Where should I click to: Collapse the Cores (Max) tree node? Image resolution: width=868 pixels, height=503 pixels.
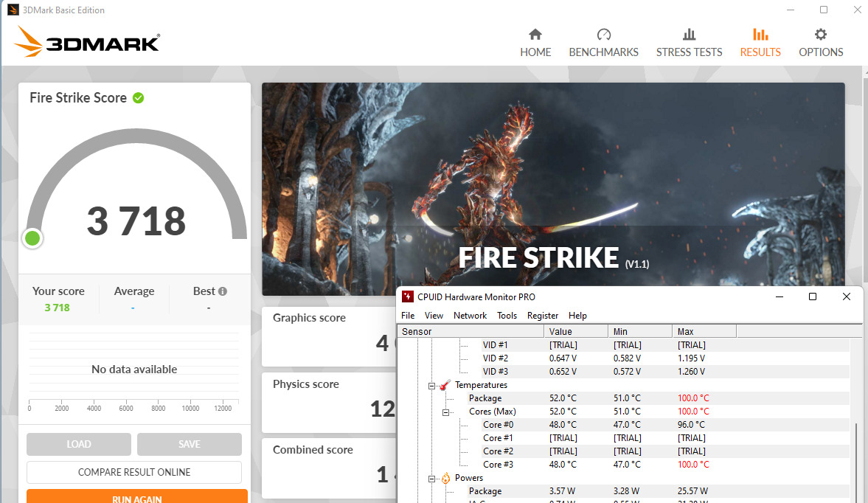click(x=445, y=412)
